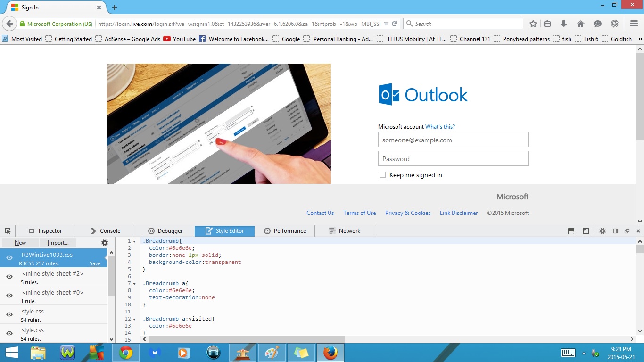The height and width of the screenshot is (362, 644).
Task: Reload the page with the refresh icon
Action: 395,24
